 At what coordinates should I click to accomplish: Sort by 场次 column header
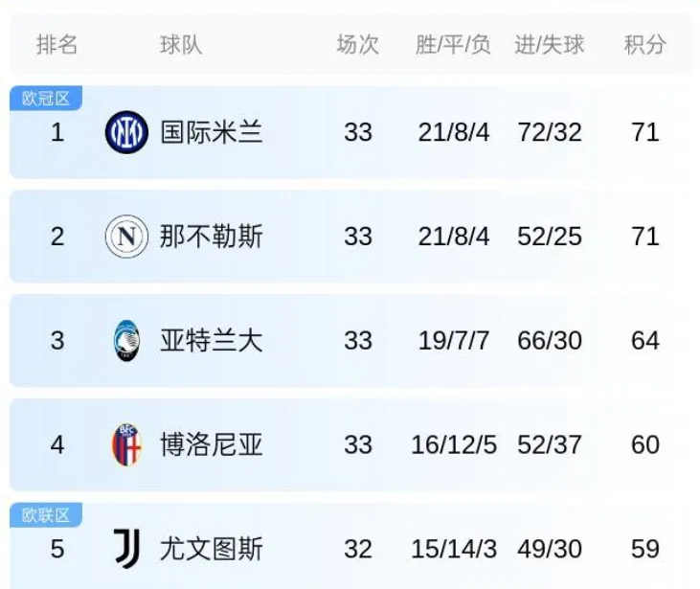pos(358,45)
